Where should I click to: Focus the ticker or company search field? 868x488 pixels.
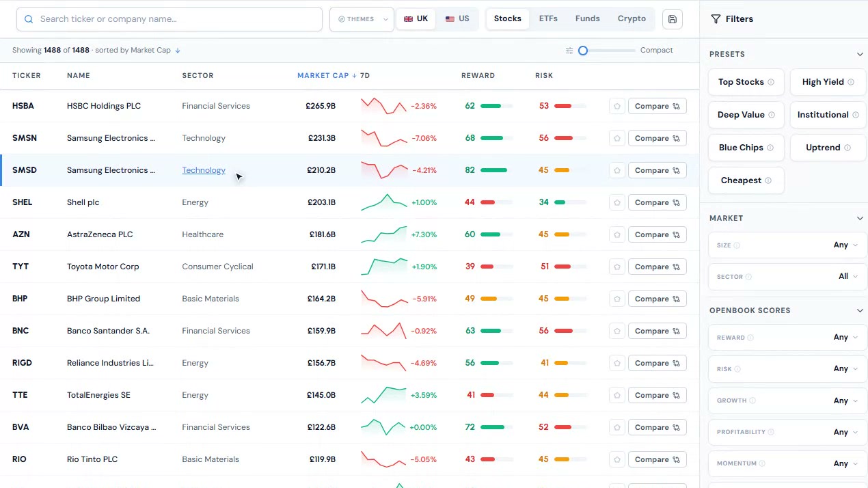click(x=169, y=19)
